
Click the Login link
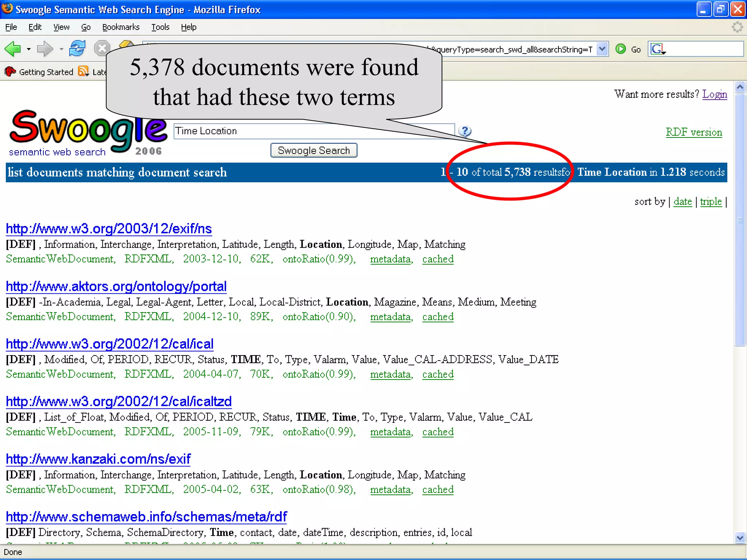(x=715, y=94)
